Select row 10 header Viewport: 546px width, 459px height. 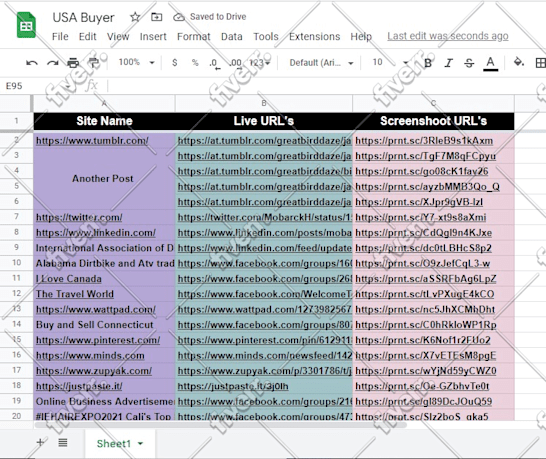click(16, 263)
